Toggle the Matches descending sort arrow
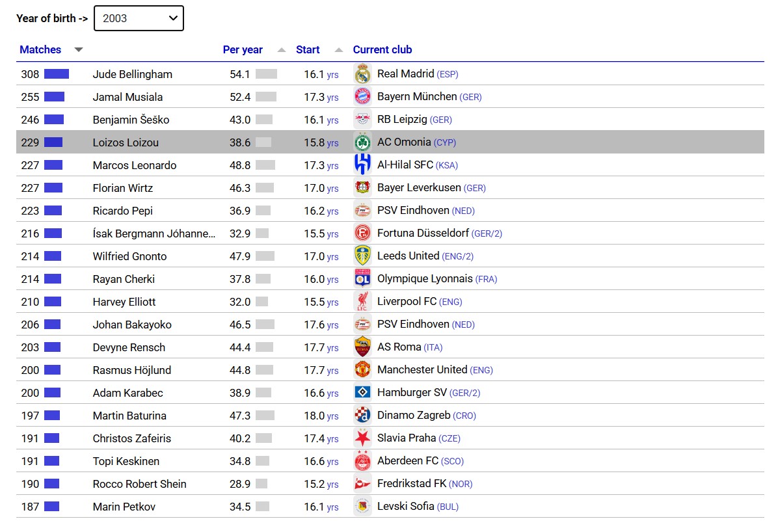Viewport: 778px width, 532px height. click(79, 49)
